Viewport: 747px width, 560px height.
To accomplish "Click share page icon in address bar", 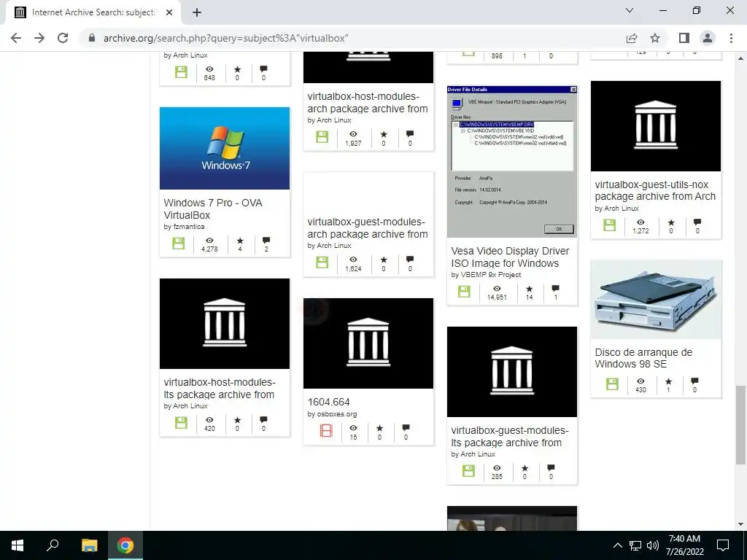I will tap(632, 38).
